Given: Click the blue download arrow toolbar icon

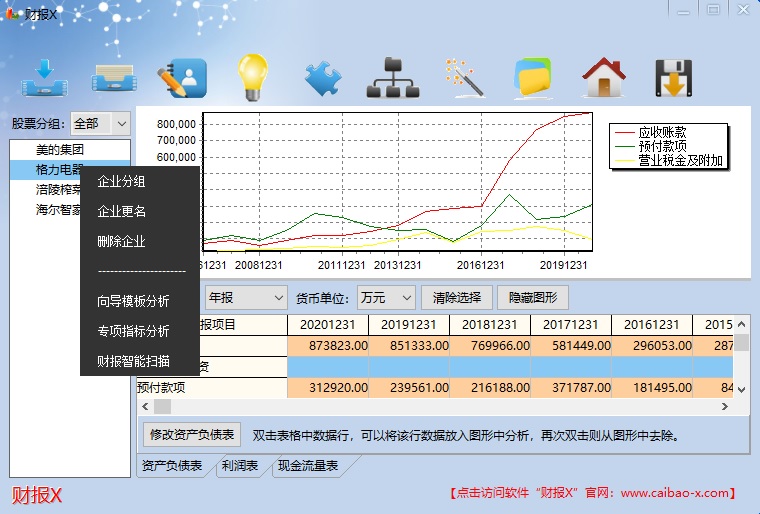Looking at the screenshot, I should click(43, 77).
